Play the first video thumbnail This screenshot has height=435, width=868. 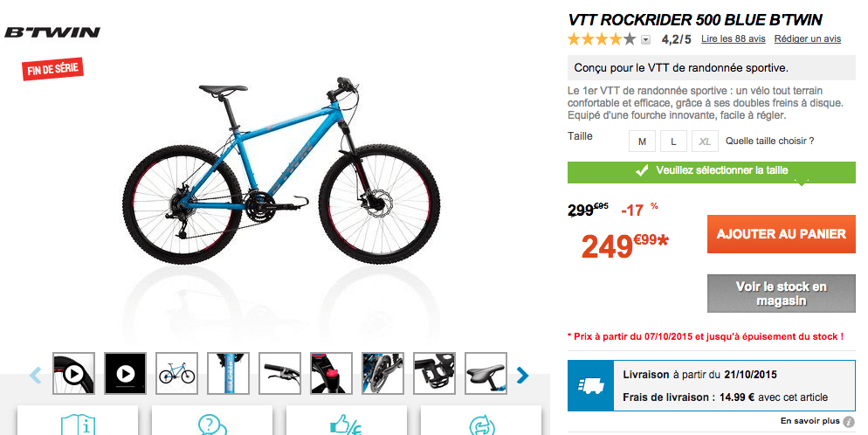click(x=73, y=374)
